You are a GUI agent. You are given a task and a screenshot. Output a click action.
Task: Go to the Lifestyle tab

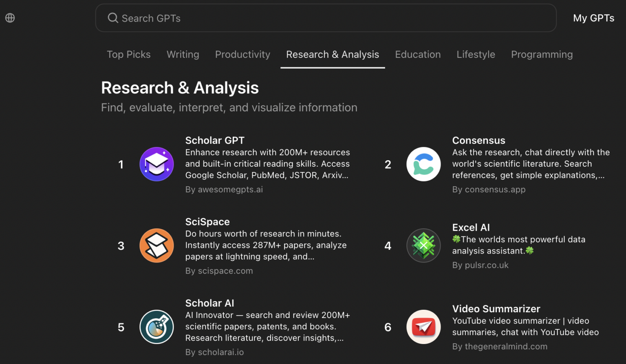[x=476, y=55]
